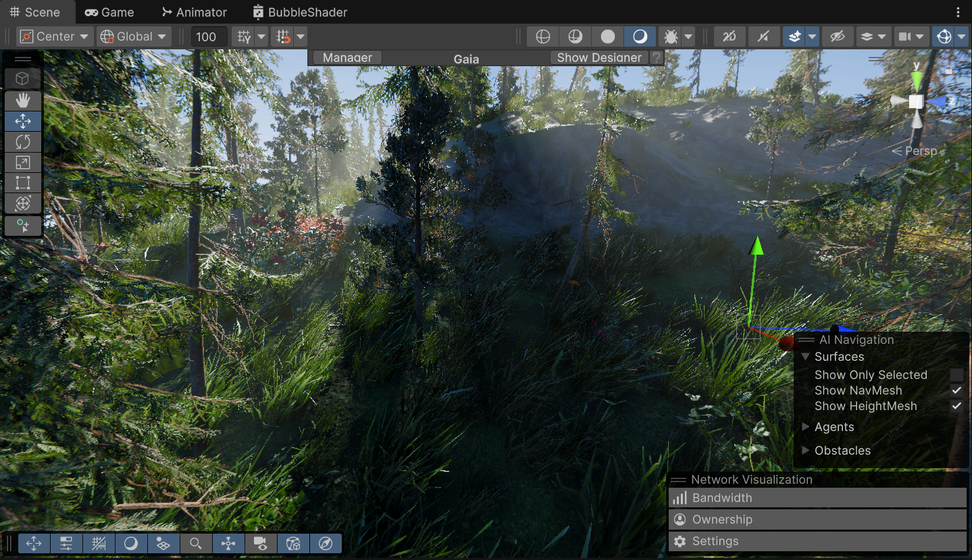Click the compass icon in the bottom toolbar

pos(326,543)
